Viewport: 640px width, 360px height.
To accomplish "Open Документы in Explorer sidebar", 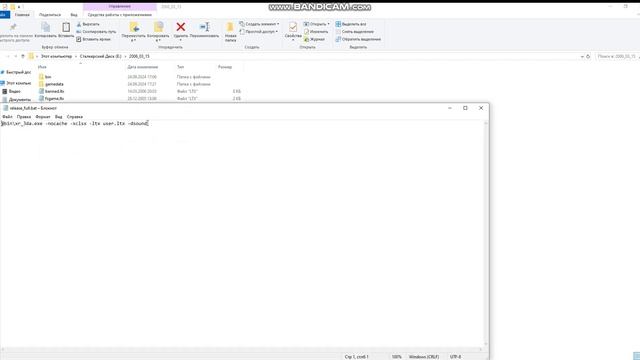I will click(17, 100).
